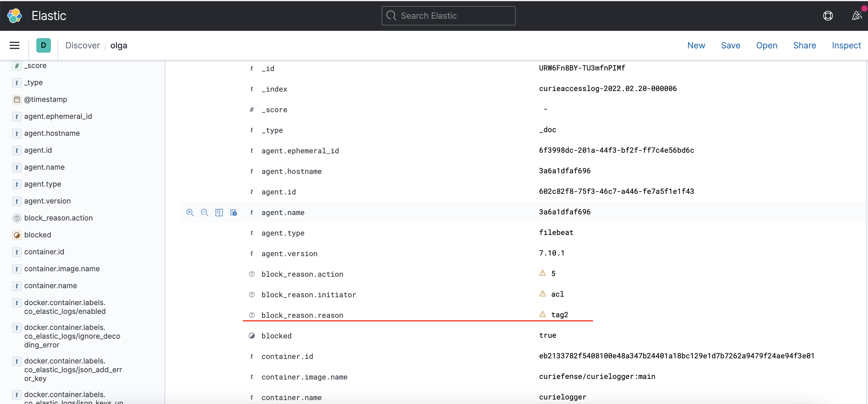Image resolution: width=868 pixels, height=404 pixels.
Task: Inspect the search request
Action: pos(847,45)
